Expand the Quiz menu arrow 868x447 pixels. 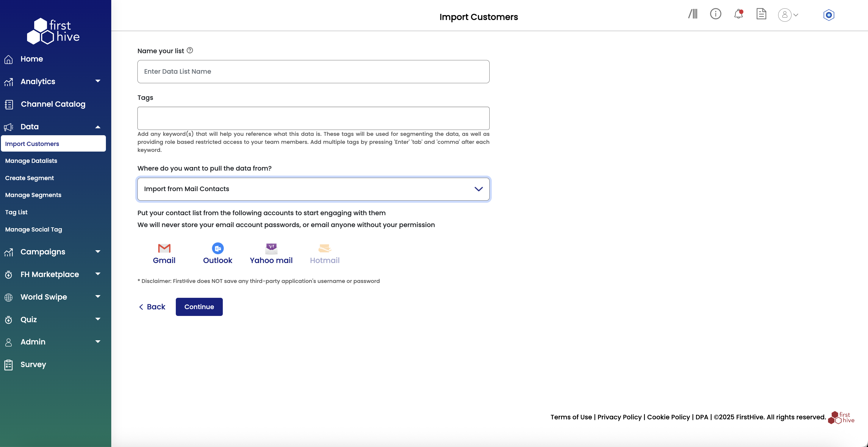pyautogui.click(x=98, y=319)
